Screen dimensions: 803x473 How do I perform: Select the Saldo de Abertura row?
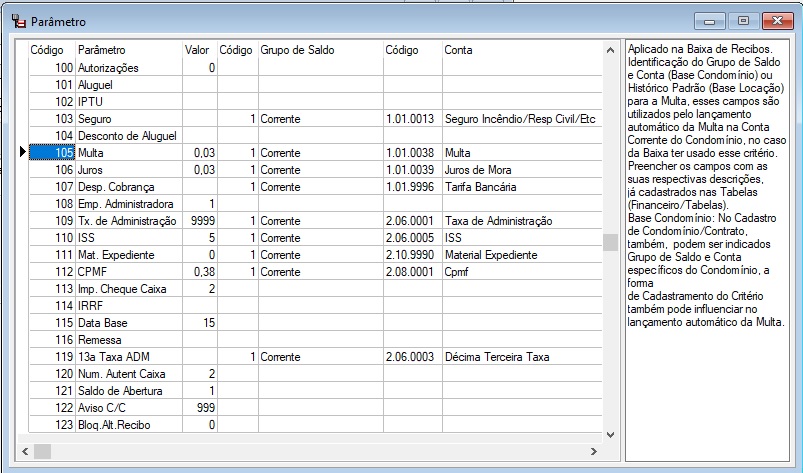tap(315, 391)
